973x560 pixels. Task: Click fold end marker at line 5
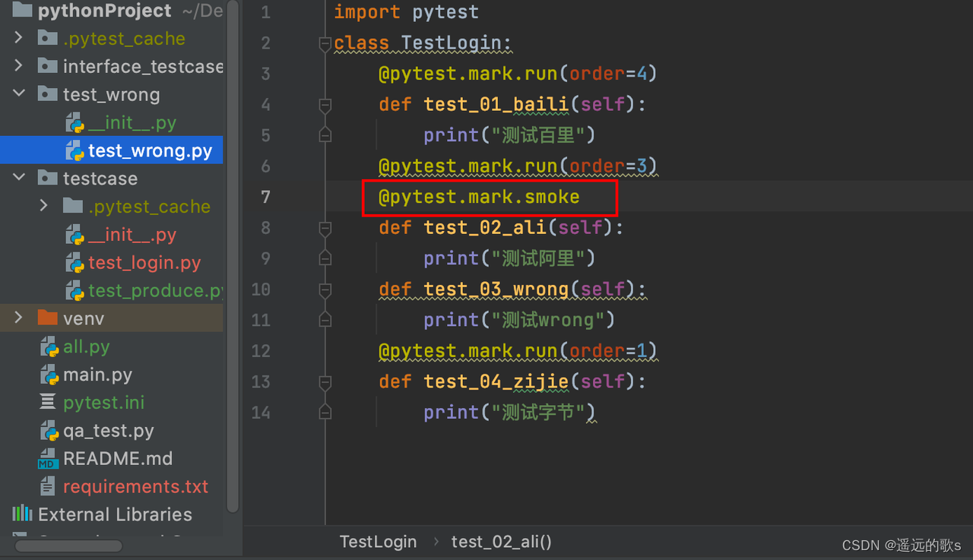click(x=325, y=135)
